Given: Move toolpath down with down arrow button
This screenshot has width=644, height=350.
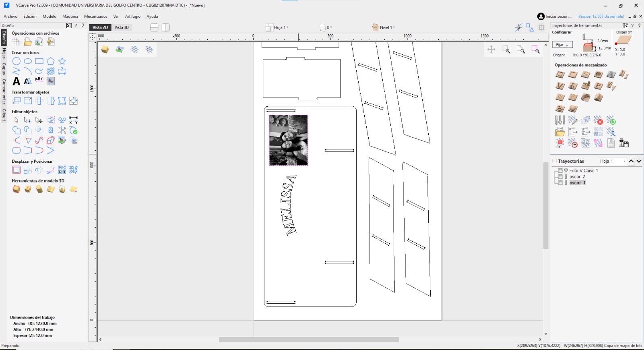Looking at the screenshot, I should pyautogui.click(x=639, y=161).
